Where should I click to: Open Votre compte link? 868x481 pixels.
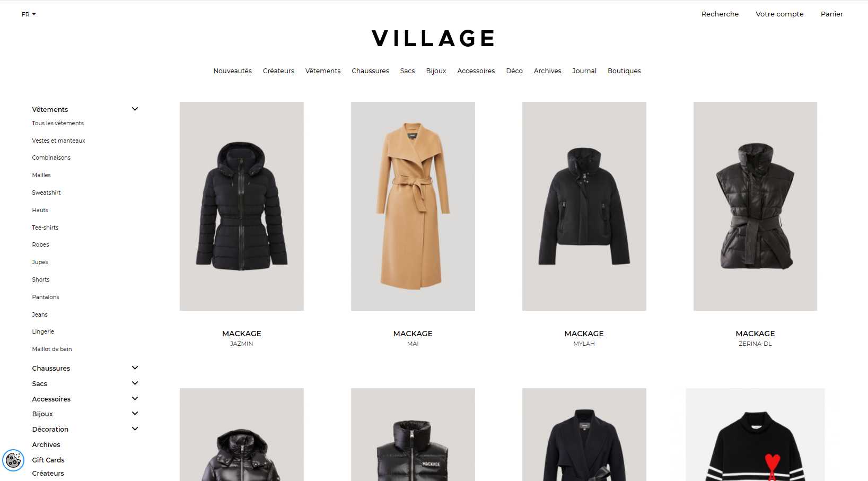click(x=779, y=14)
